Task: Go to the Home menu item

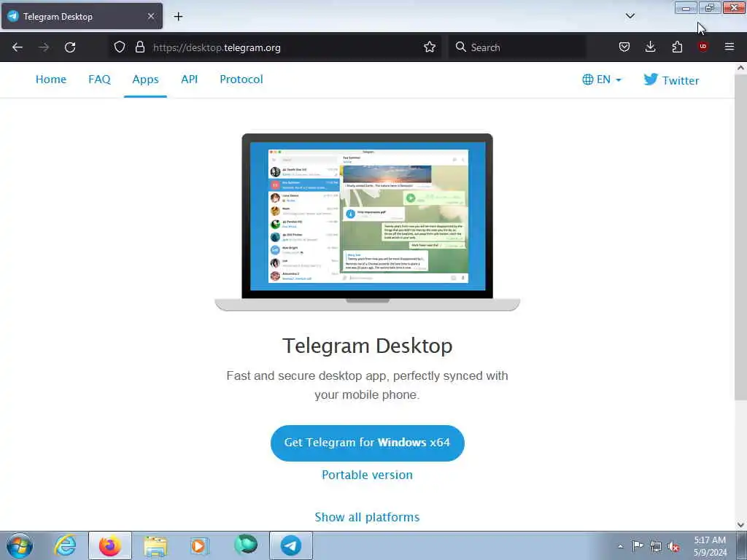Action: (x=51, y=79)
